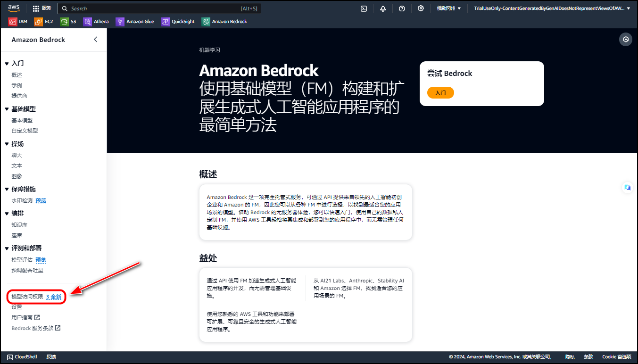Open Amazon Glue shortcut in favorites bar

[x=135, y=22]
